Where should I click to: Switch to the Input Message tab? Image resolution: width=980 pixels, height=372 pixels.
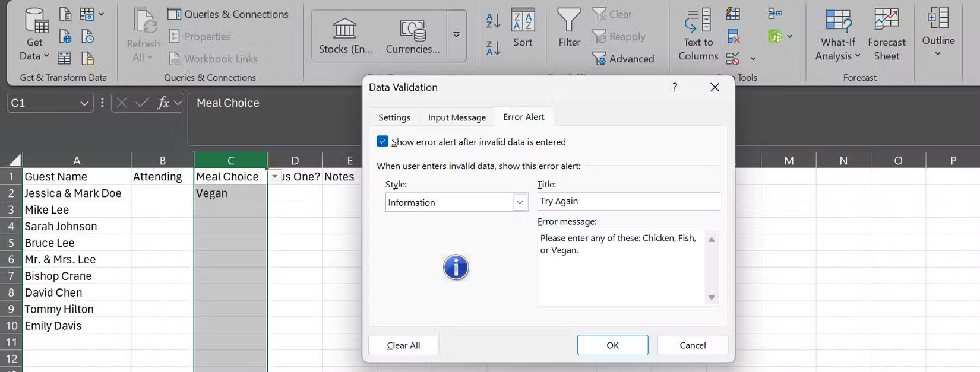tap(457, 117)
